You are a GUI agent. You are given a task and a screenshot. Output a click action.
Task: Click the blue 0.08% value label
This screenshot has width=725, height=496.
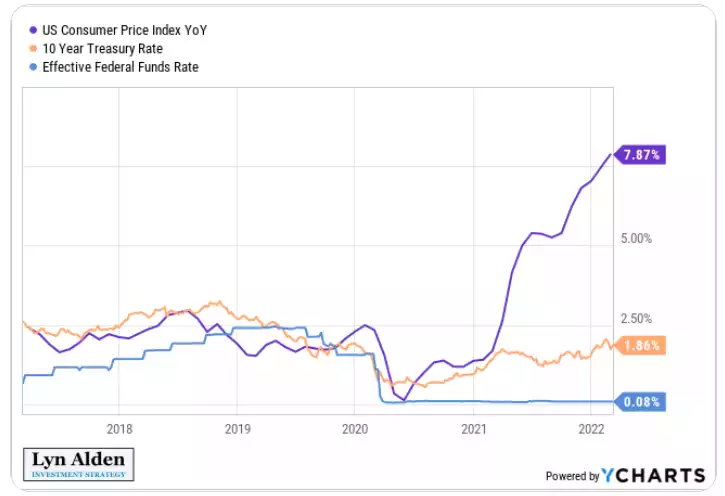[x=640, y=402]
